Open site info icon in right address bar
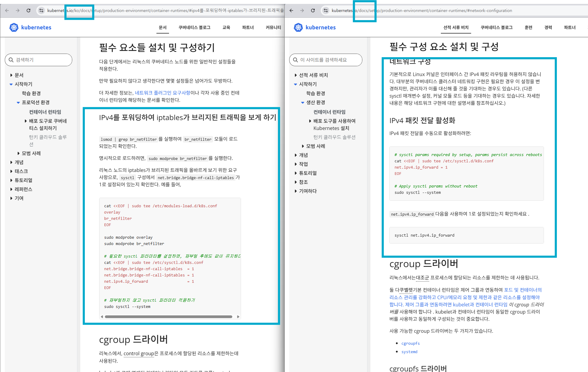Viewport: 588px width, 372px height. 326,10
